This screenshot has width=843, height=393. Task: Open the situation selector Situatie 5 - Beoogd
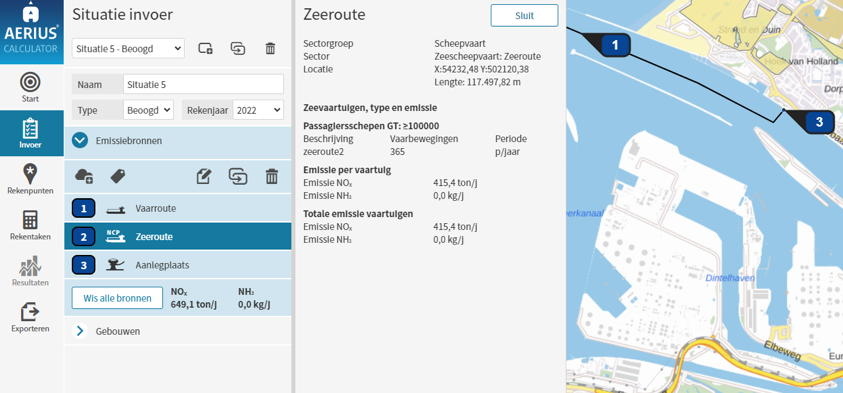pyautogui.click(x=128, y=48)
